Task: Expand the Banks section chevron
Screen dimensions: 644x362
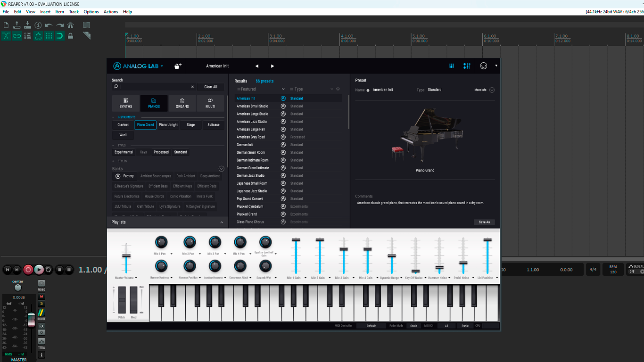Action: point(221,169)
